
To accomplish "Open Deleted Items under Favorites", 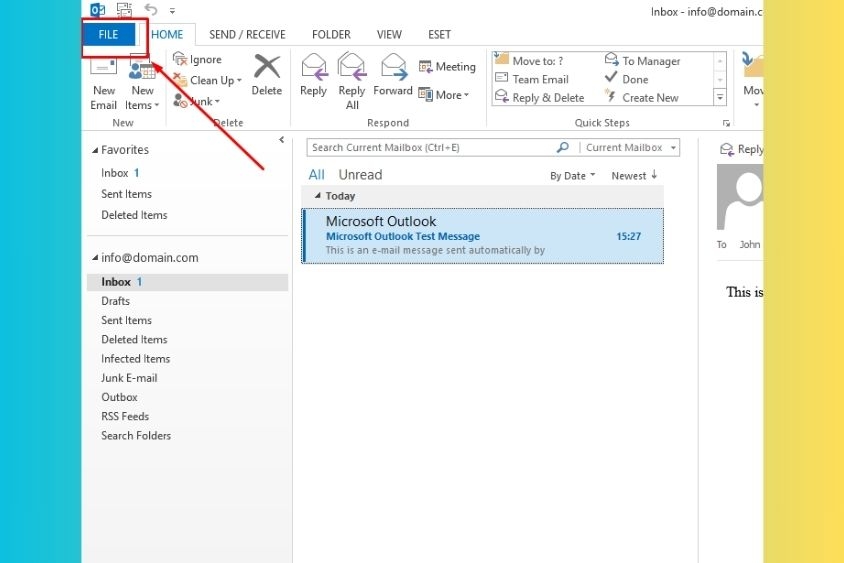I will click(134, 215).
